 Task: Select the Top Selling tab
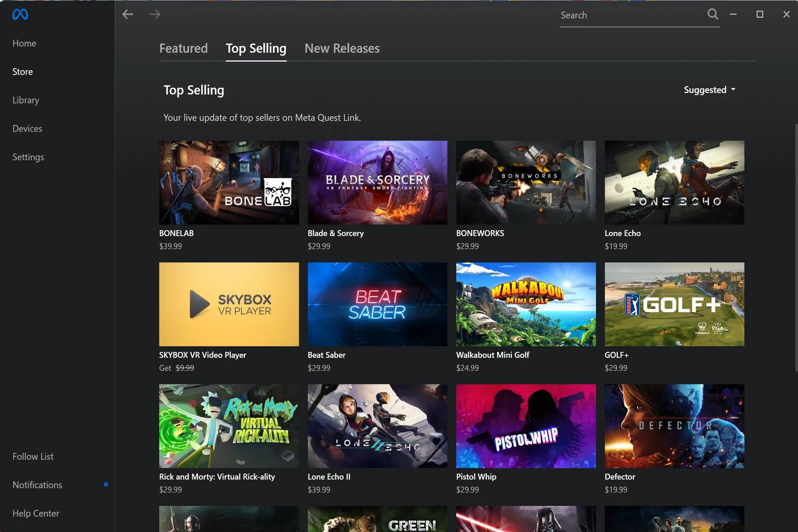click(256, 48)
